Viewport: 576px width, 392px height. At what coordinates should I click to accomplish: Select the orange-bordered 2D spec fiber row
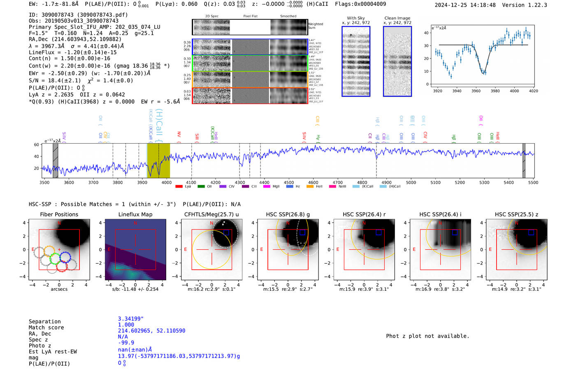[x=250, y=79]
